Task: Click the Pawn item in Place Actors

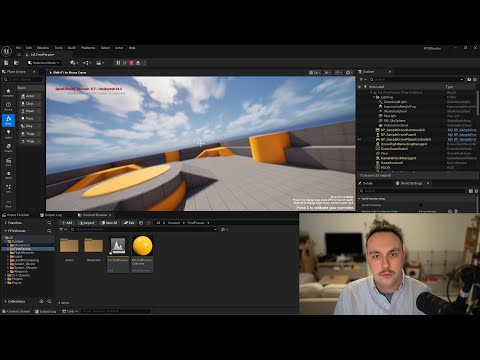Action: click(x=30, y=111)
